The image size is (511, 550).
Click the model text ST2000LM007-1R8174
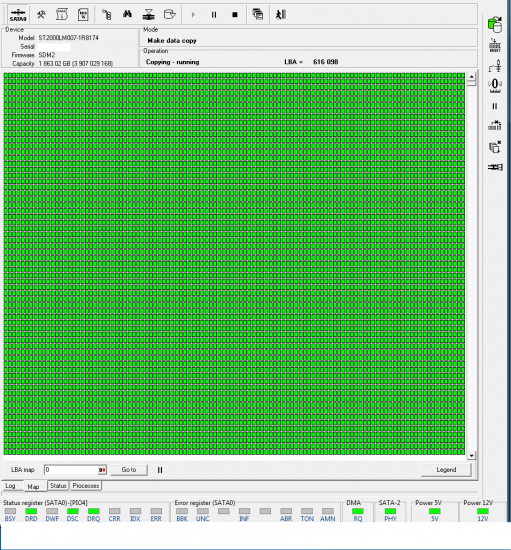point(69,38)
